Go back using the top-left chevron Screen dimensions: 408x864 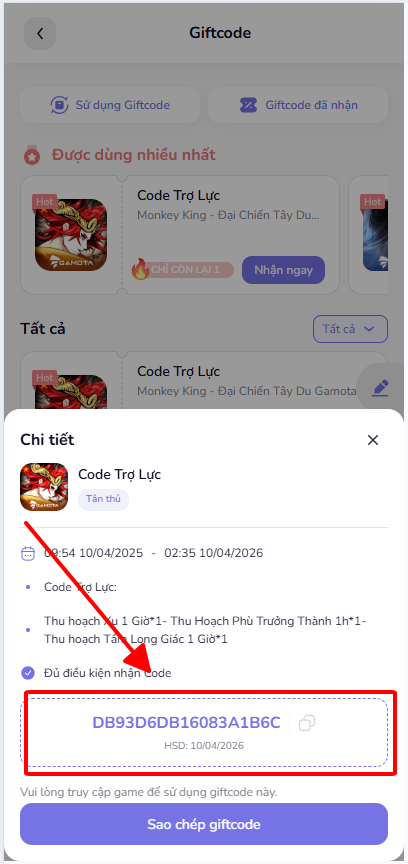tap(40, 33)
